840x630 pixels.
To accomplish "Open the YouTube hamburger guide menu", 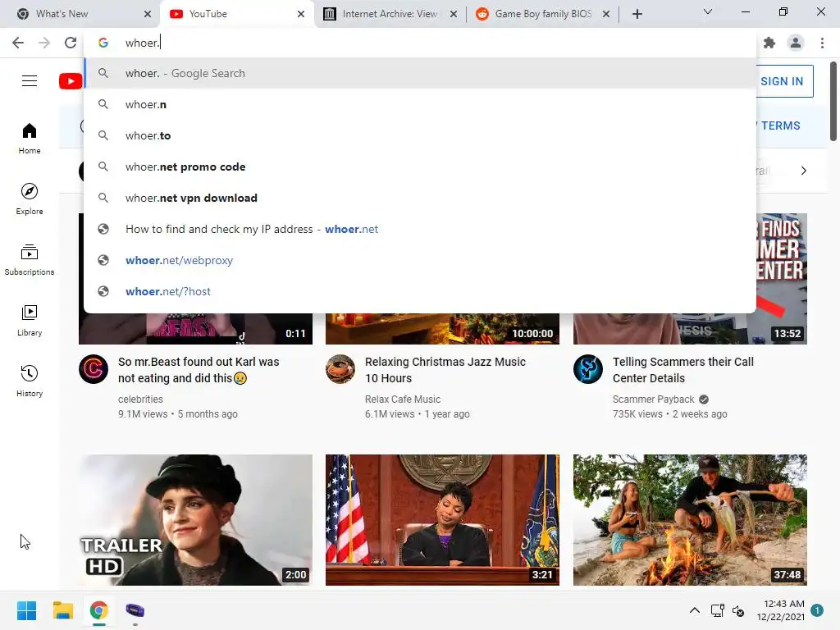I will [x=30, y=81].
